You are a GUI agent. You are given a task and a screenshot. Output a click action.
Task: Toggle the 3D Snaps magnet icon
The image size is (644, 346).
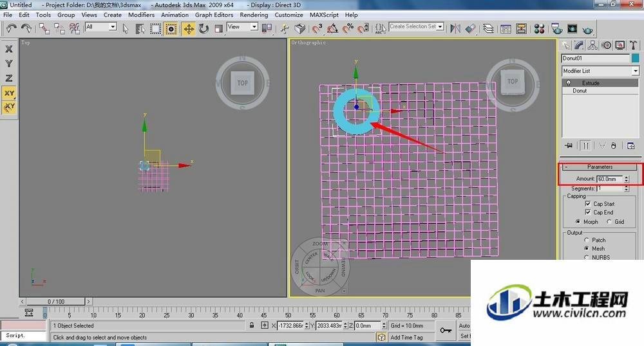[317, 28]
